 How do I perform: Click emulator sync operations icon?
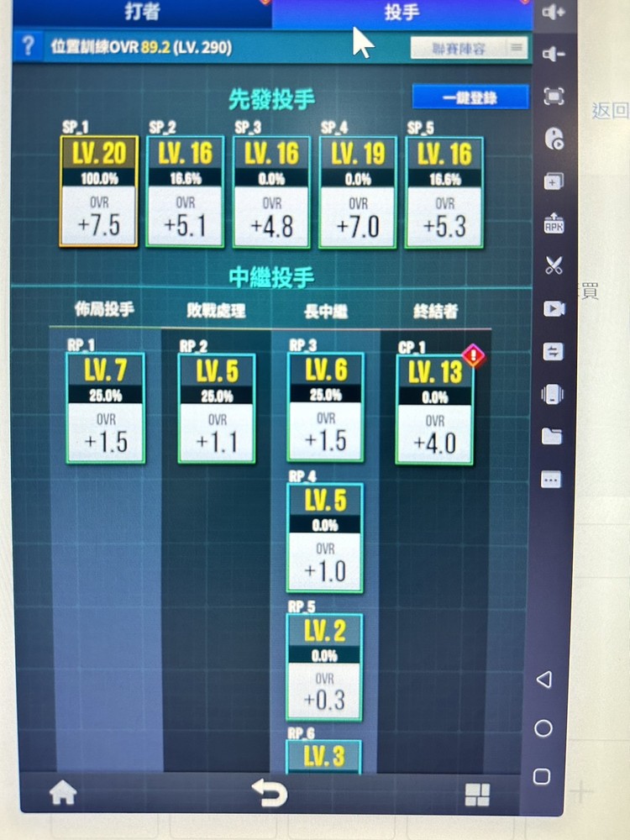point(553,351)
